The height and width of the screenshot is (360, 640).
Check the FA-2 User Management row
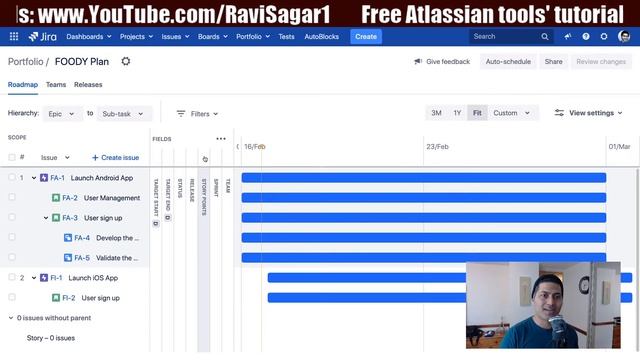pos(12,197)
